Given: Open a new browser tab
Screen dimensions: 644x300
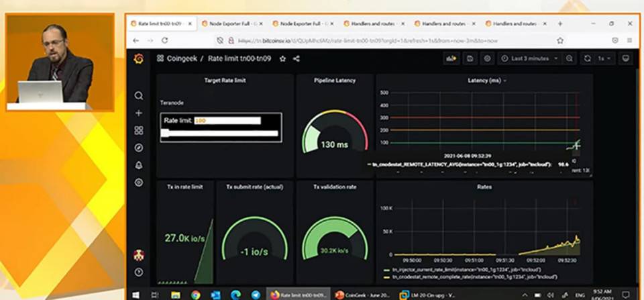Looking at the screenshot, I should 559,24.
